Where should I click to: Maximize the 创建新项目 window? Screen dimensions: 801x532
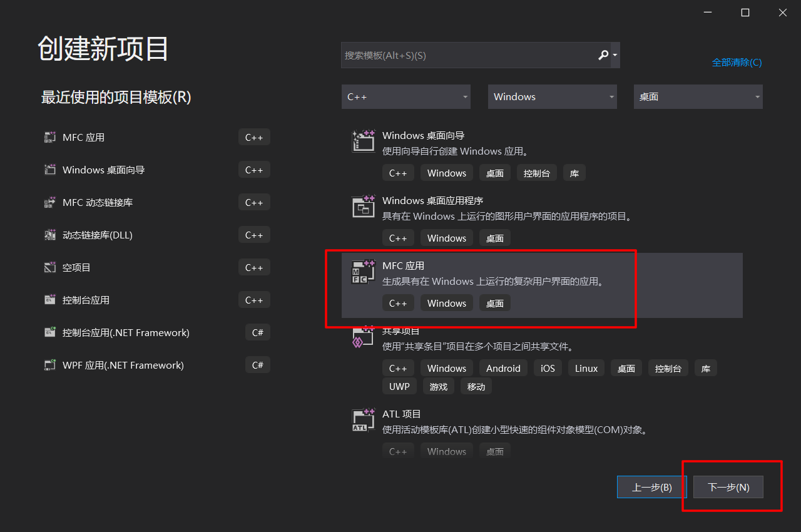745,13
